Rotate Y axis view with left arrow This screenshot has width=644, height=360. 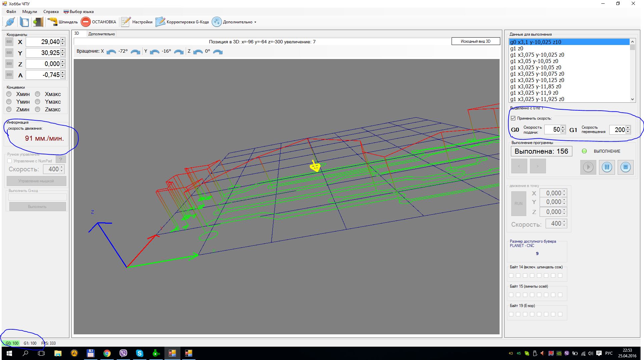pos(154,52)
